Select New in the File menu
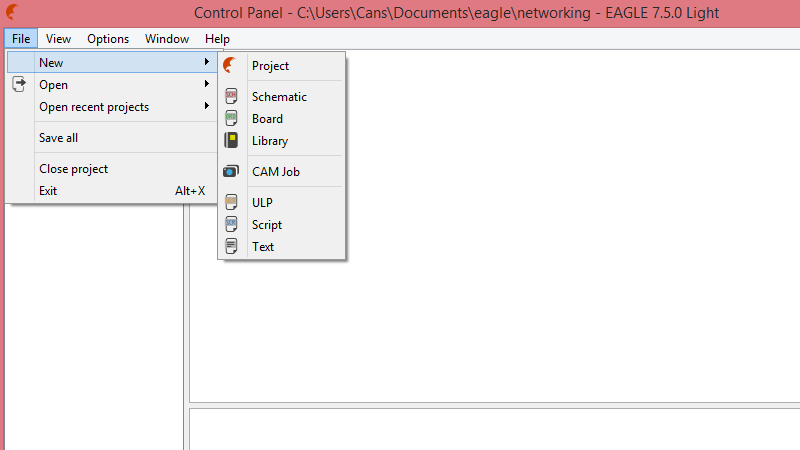The image size is (800, 450). (x=112, y=62)
